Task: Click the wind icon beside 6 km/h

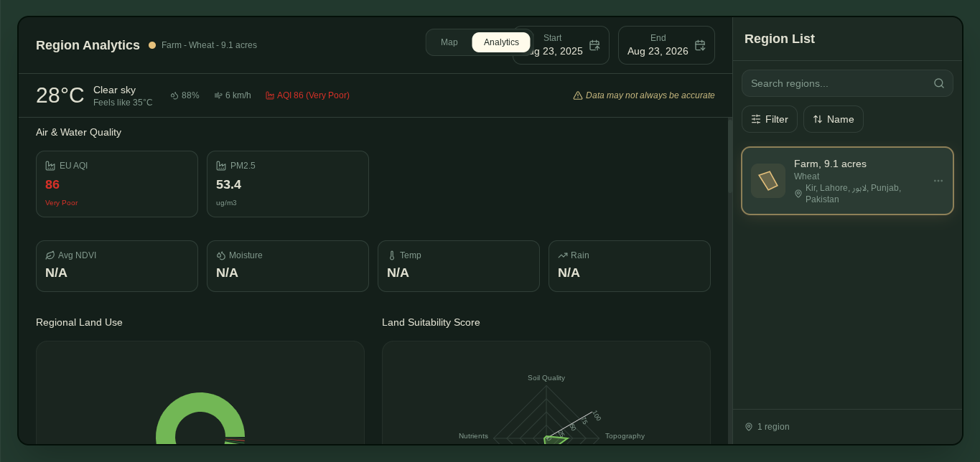Action: (x=218, y=95)
